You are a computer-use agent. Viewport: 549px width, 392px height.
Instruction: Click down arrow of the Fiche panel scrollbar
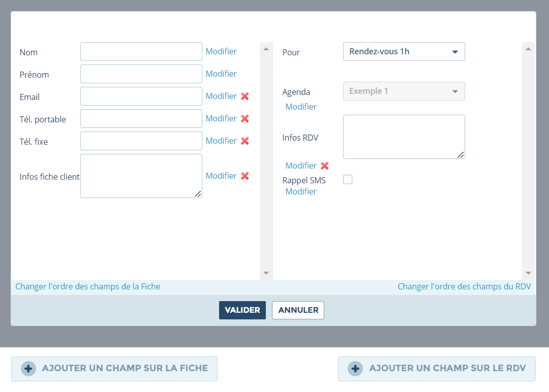[x=266, y=273]
